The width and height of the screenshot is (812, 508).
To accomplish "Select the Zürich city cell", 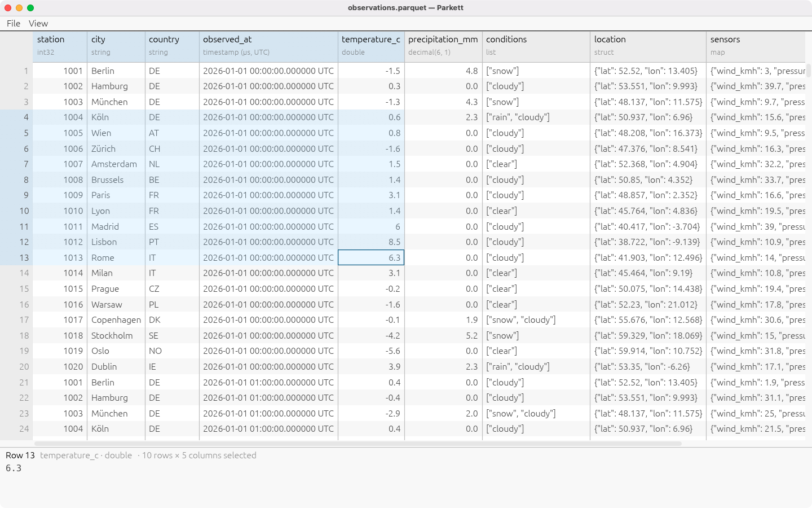I will tap(116, 148).
